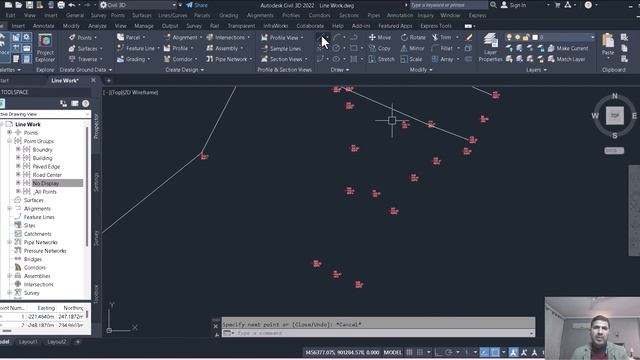Select the Array tool in Modify panel
Viewport: 640px width, 360px height.
click(x=442, y=59)
